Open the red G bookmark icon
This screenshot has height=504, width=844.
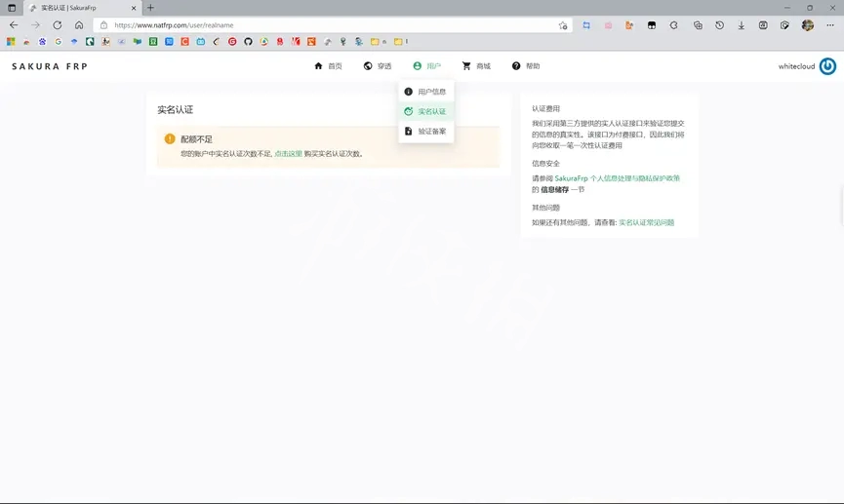(232, 41)
